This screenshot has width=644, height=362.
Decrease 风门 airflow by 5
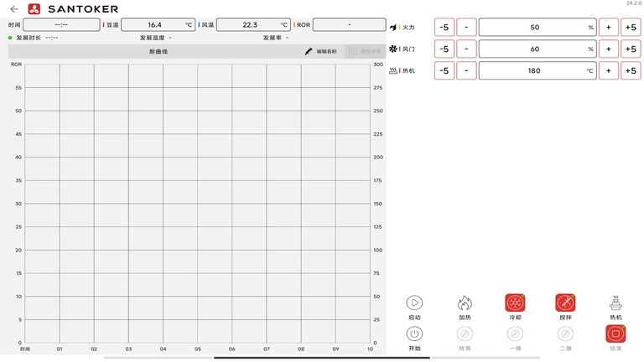tap(444, 49)
